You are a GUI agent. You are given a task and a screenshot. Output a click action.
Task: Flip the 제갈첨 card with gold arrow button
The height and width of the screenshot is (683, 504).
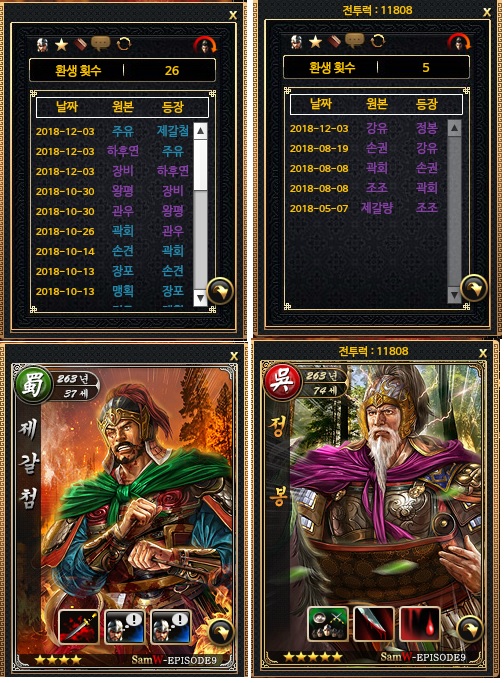[221, 632]
